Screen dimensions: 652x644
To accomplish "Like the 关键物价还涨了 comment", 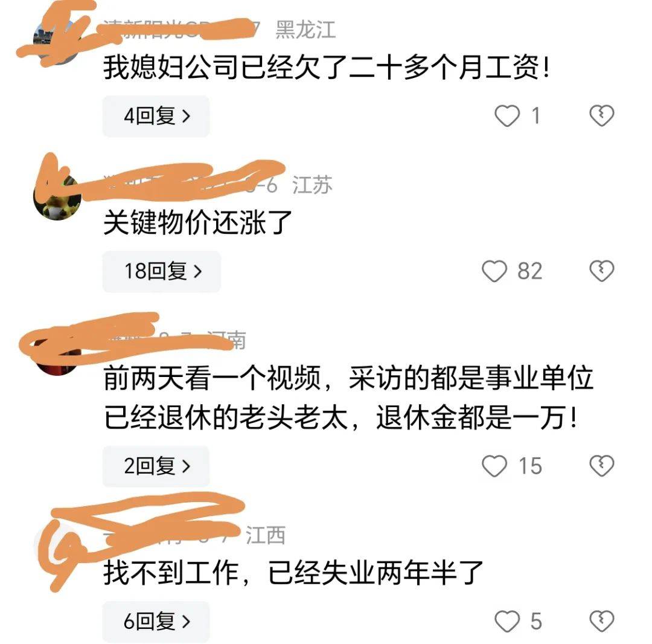I will click(494, 271).
